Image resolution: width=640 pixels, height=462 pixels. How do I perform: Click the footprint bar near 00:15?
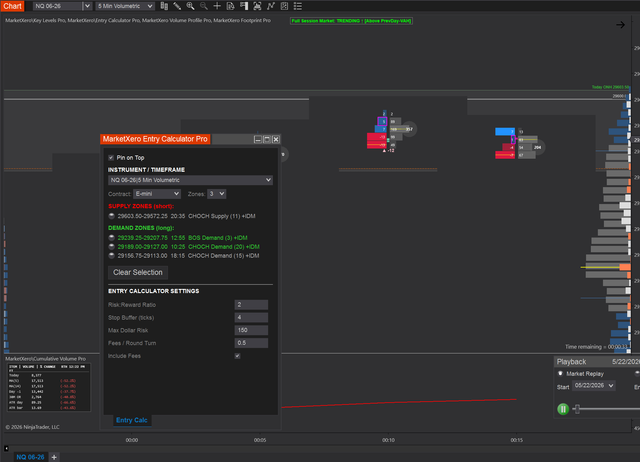(x=519, y=143)
